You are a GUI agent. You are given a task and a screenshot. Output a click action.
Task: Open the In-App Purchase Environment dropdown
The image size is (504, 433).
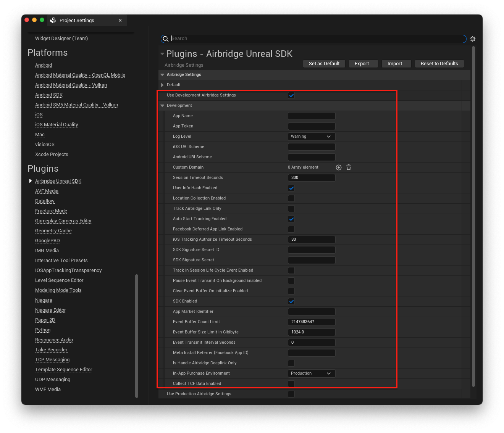[311, 373]
